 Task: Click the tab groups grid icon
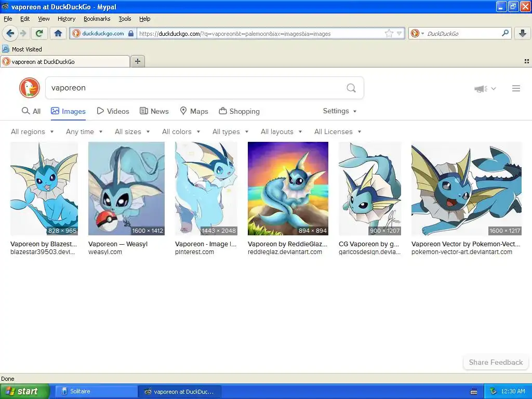pyautogui.click(x=527, y=61)
